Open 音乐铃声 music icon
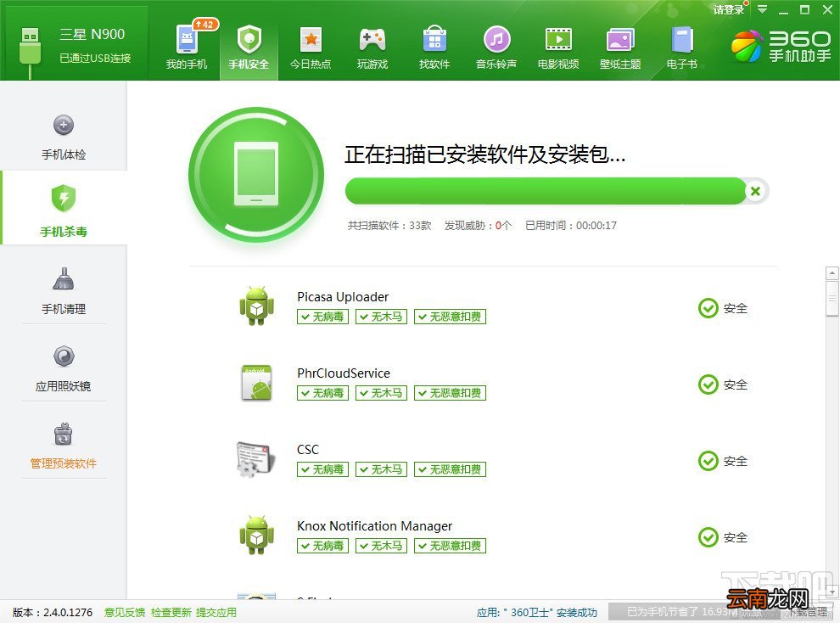The width and height of the screenshot is (840, 623). point(496,40)
